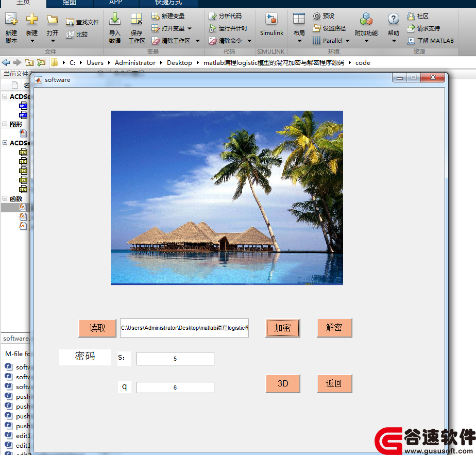The image size is (476, 455).
Task: Open the dropdown arrow under 打开
Action: [x=53, y=41]
